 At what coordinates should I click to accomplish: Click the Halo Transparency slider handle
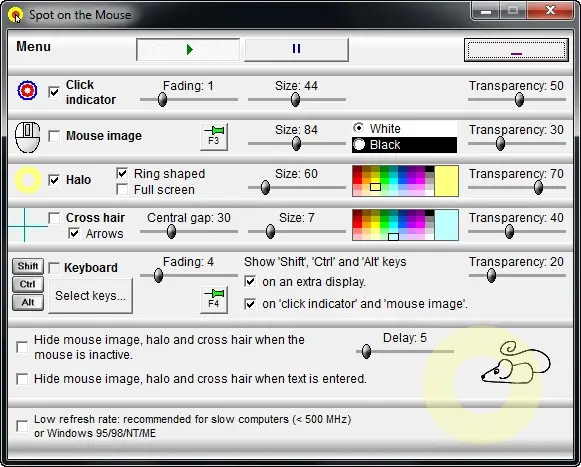(x=538, y=187)
